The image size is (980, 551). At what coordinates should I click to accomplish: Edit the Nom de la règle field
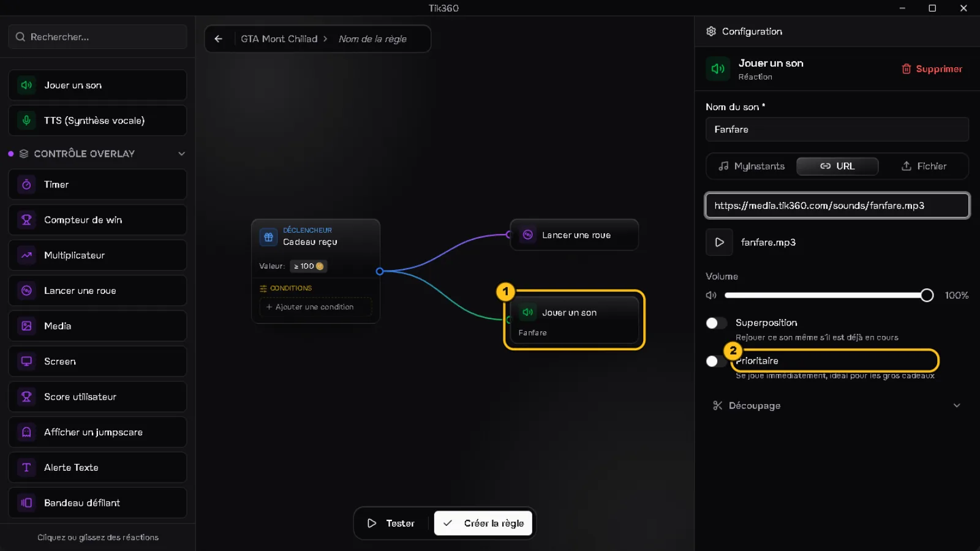(372, 39)
